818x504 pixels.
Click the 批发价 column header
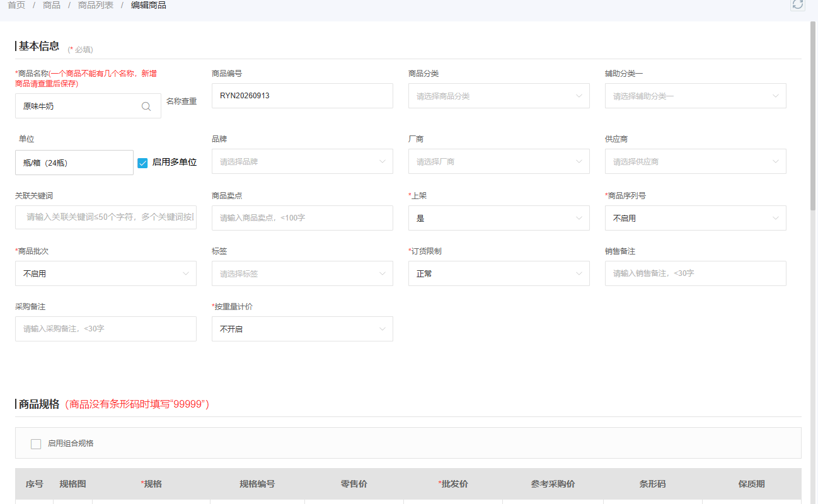point(453,484)
